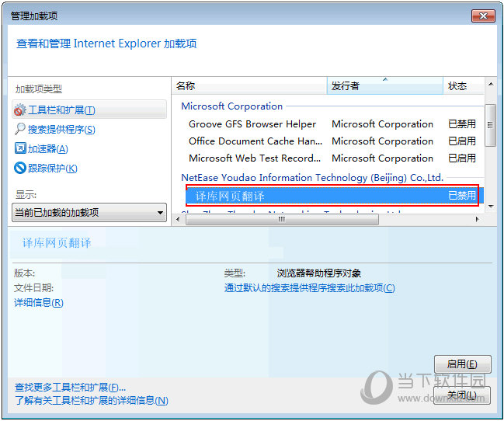Open the 显示 dropdown for loaded add-ons
This screenshot has width=504, height=421.
90,212
